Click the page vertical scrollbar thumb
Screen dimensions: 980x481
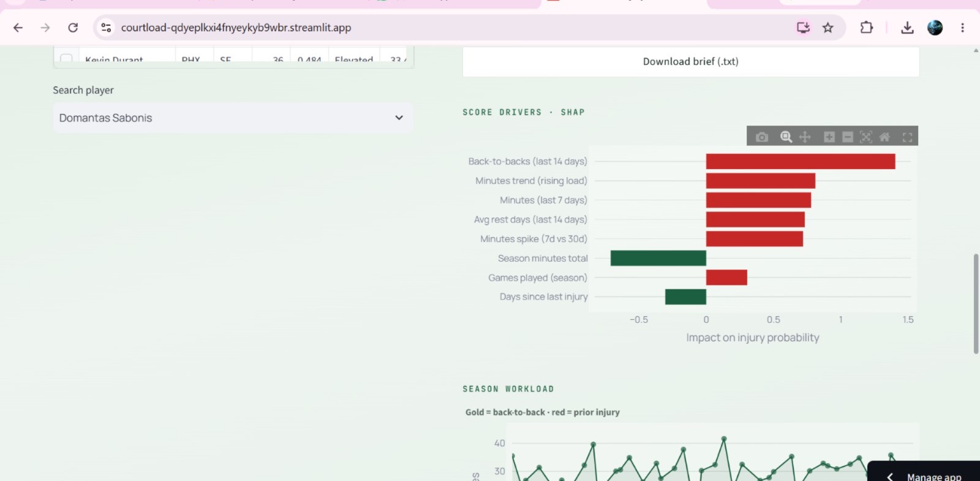(x=976, y=304)
